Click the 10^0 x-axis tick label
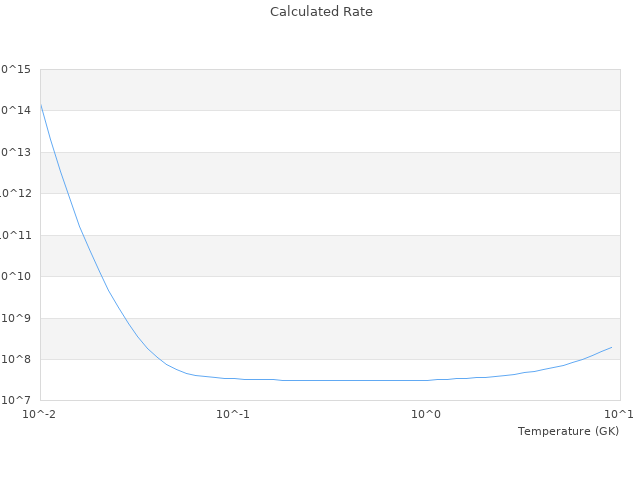640x480 pixels. tap(426, 414)
